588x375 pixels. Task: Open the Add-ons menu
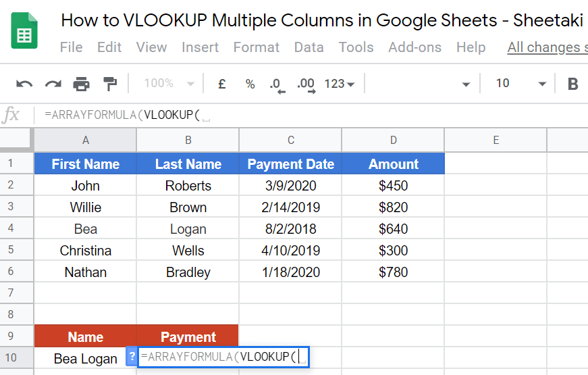pos(415,47)
